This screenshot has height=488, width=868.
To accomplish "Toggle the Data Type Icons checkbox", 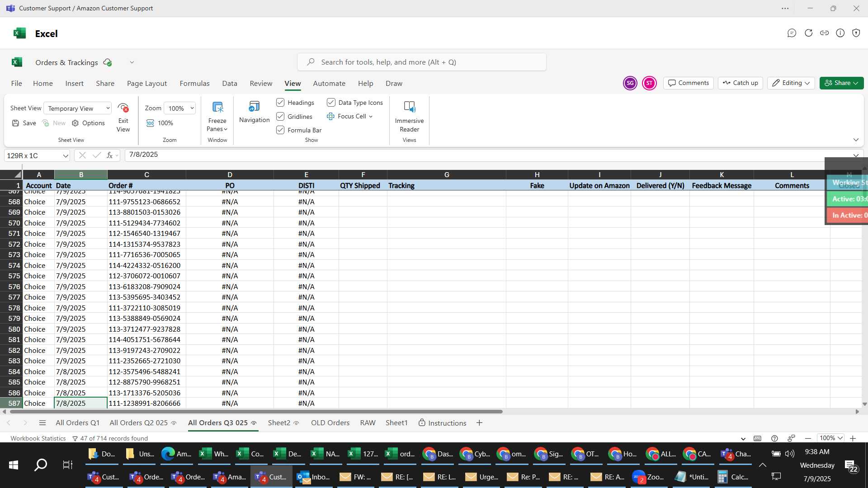I will point(331,103).
